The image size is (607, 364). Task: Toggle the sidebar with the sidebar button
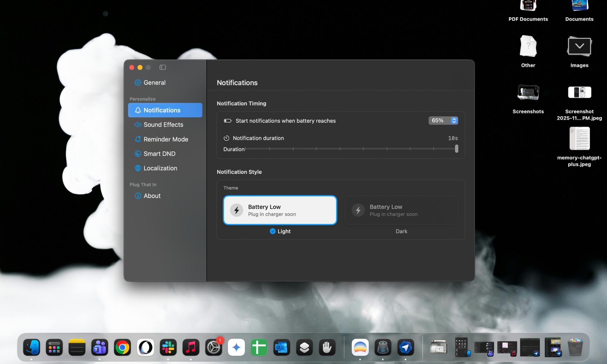(x=163, y=67)
